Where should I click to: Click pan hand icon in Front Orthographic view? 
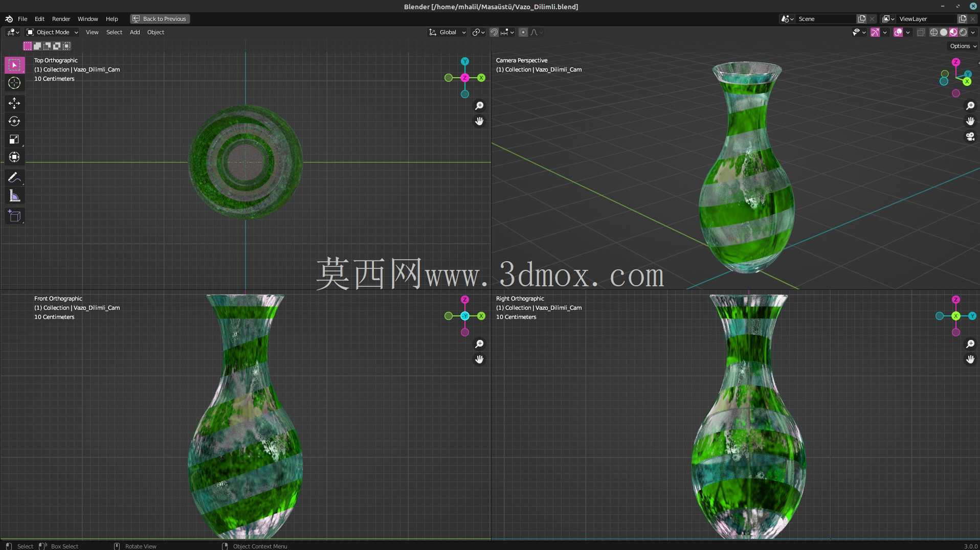tap(479, 359)
